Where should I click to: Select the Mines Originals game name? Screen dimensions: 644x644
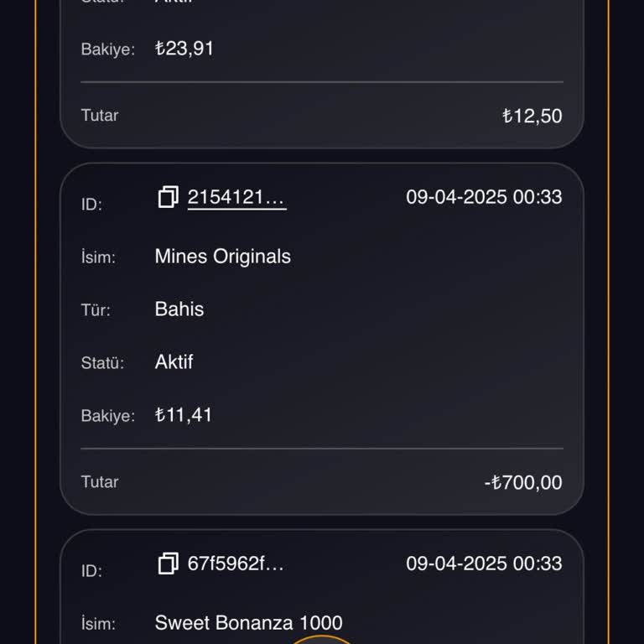pyautogui.click(x=222, y=257)
